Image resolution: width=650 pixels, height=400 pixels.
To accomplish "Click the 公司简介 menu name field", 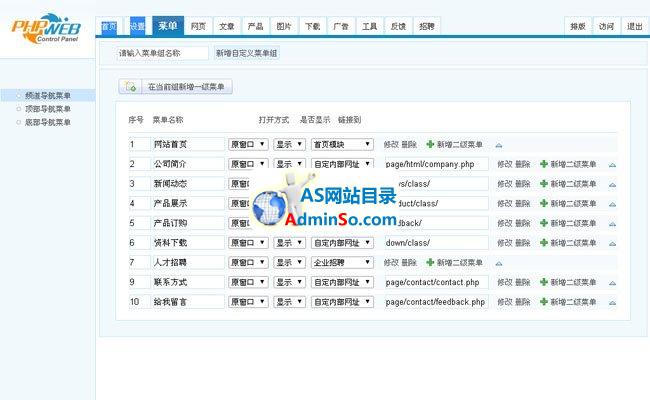I will pyautogui.click(x=188, y=164).
